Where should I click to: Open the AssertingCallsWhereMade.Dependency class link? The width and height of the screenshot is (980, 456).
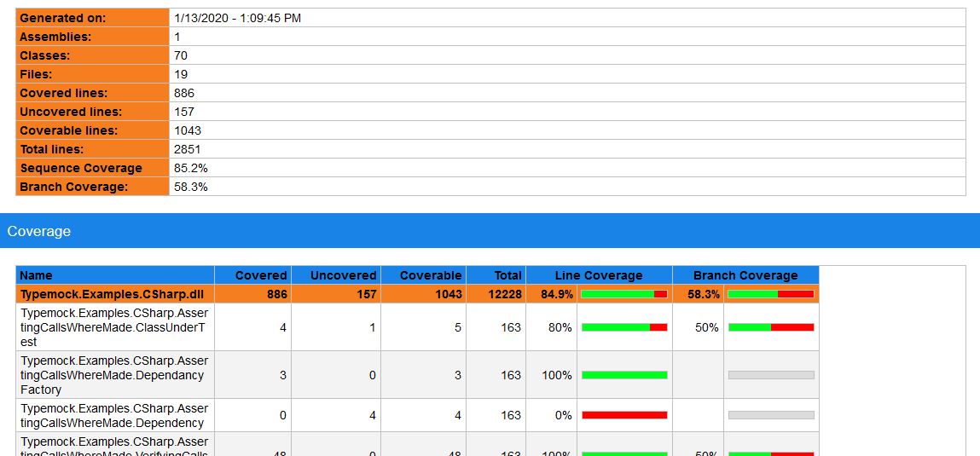[x=114, y=415]
